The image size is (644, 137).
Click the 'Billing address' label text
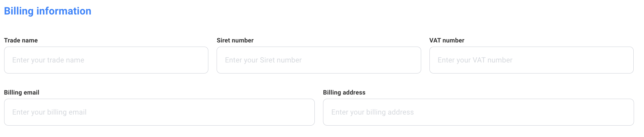344,92
